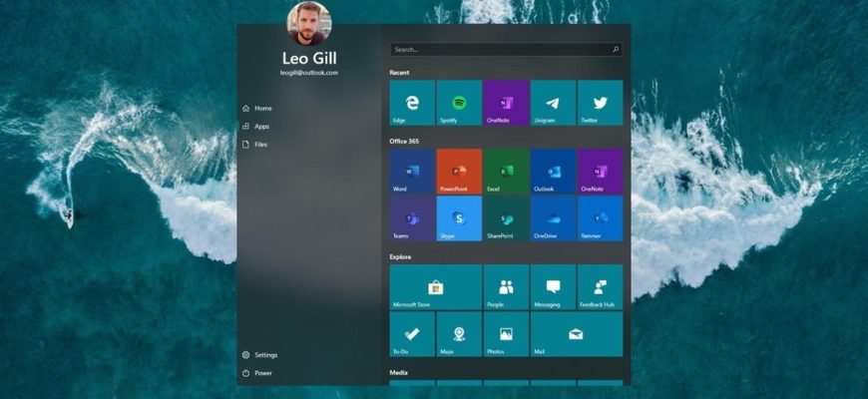Click the Leo Gill account name
This screenshot has width=868, height=399.
309,58
